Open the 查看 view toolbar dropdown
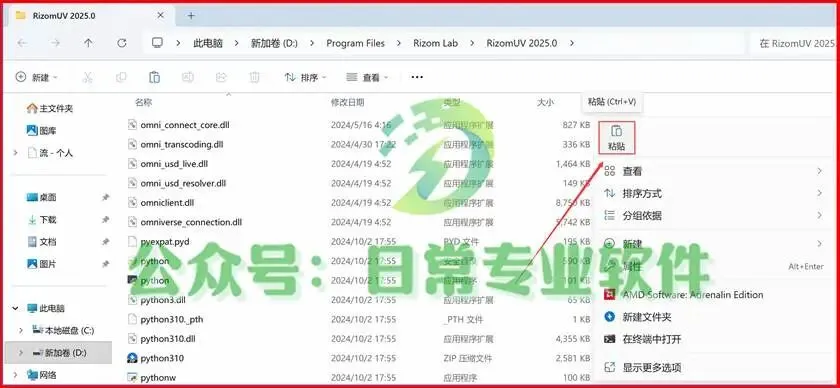 coord(367,78)
